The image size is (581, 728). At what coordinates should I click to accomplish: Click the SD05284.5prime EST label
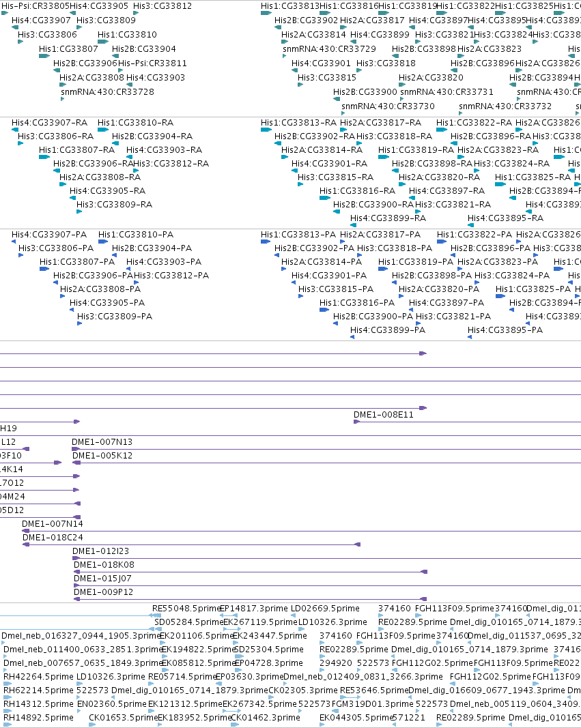[x=189, y=622]
